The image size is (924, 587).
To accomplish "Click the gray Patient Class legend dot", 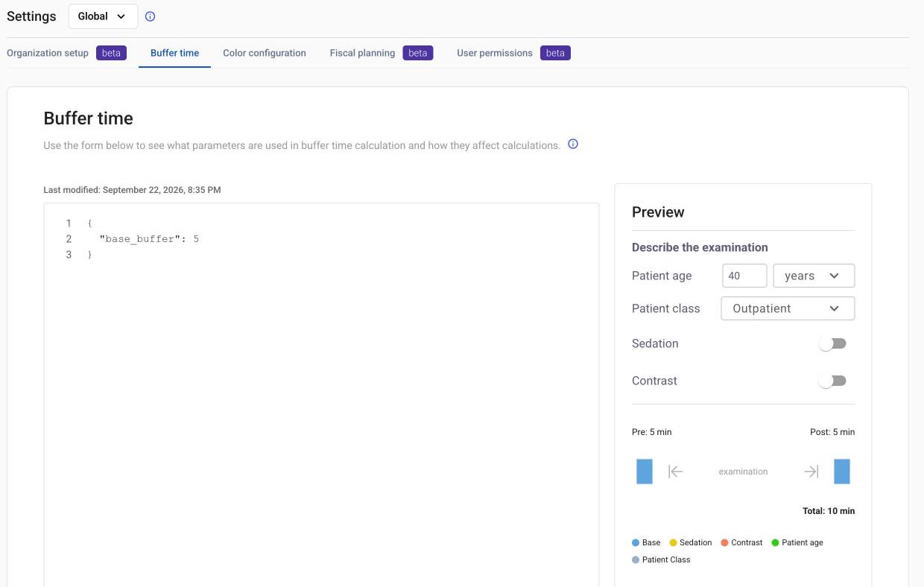I will pyautogui.click(x=636, y=560).
